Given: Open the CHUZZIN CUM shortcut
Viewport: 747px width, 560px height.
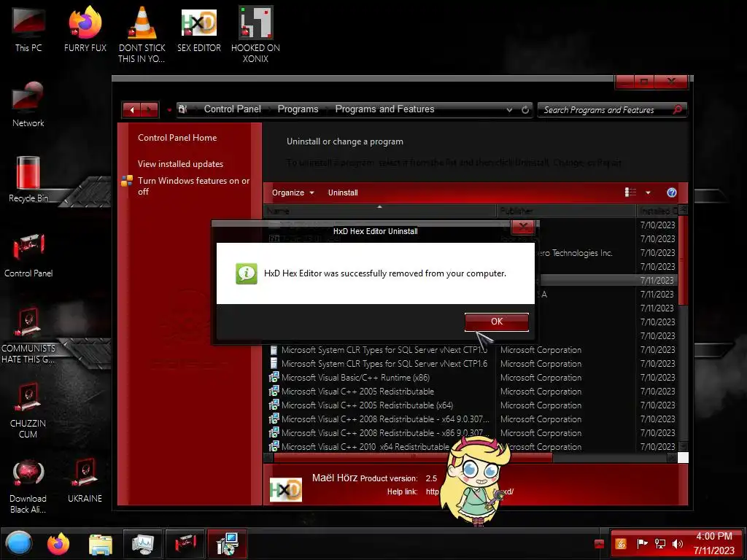Looking at the screenshot, I should pos(28,411).
